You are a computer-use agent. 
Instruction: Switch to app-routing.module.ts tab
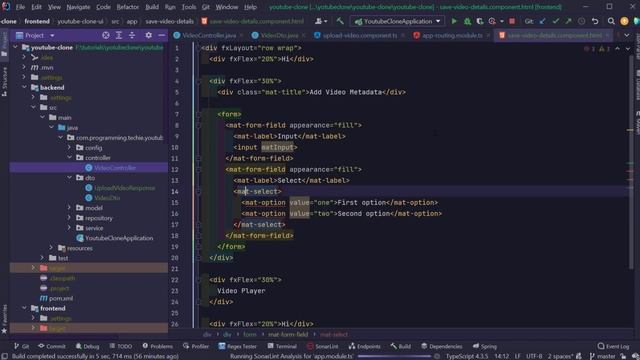tap(452, 36)
